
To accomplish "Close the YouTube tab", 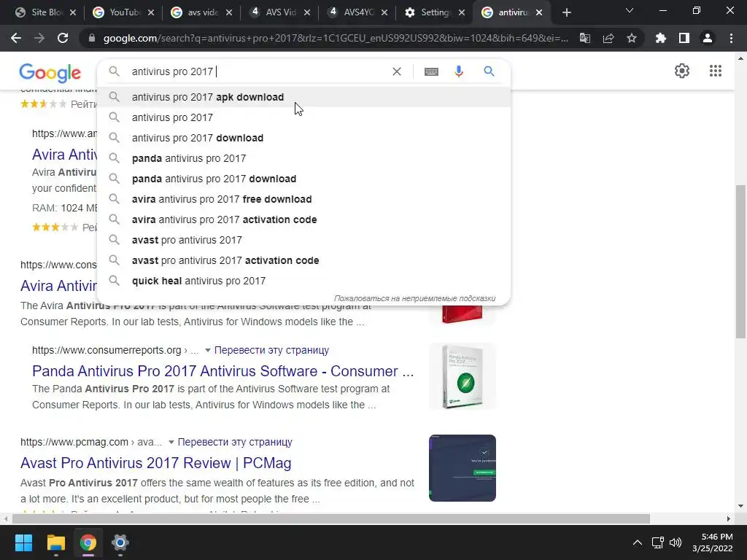I will (x=151, y=13).
